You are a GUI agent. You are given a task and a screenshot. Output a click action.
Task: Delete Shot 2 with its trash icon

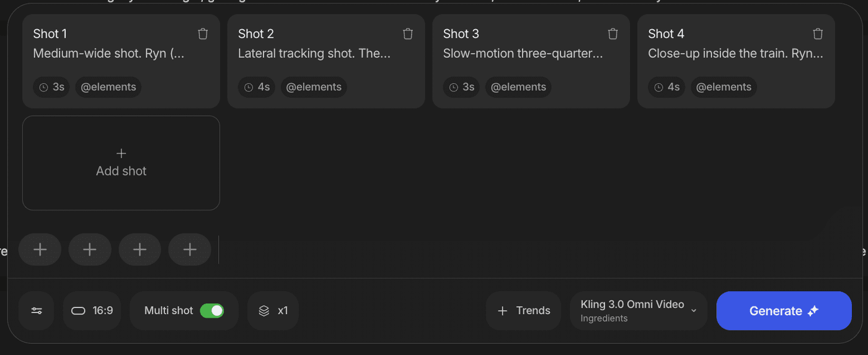407,34
